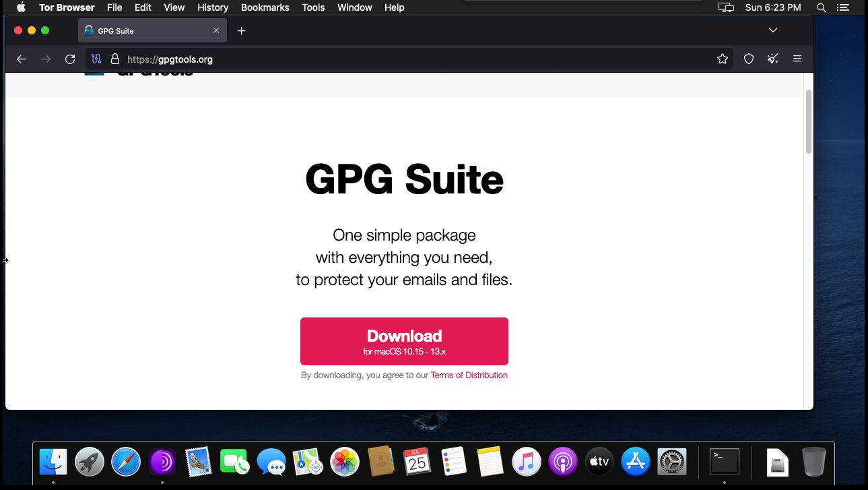Open the Bookmarks menu
The height and width of the screenshot is (490, 868).
click(x=265, y=7)
